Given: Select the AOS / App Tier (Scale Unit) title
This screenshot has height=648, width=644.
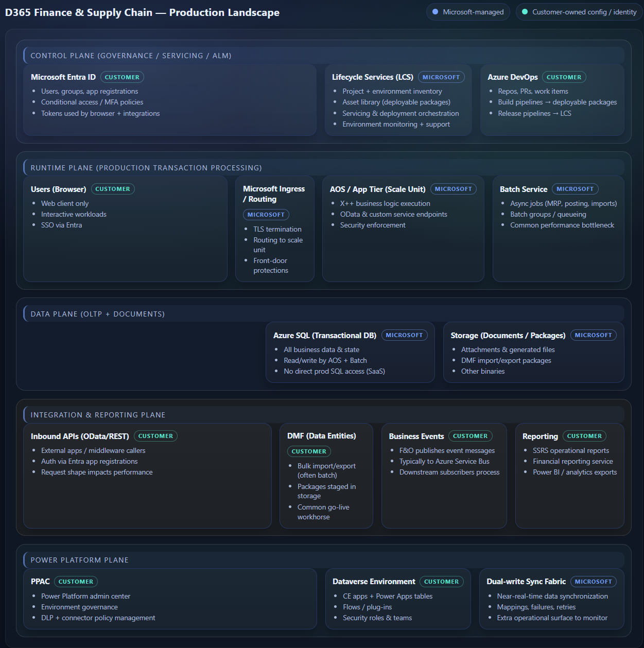Looking at the screenshot, I should (378, 189).
